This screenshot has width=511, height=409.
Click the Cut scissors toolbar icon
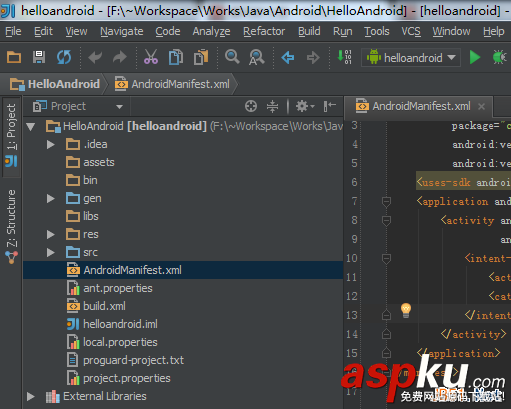(x=151, y=57)
